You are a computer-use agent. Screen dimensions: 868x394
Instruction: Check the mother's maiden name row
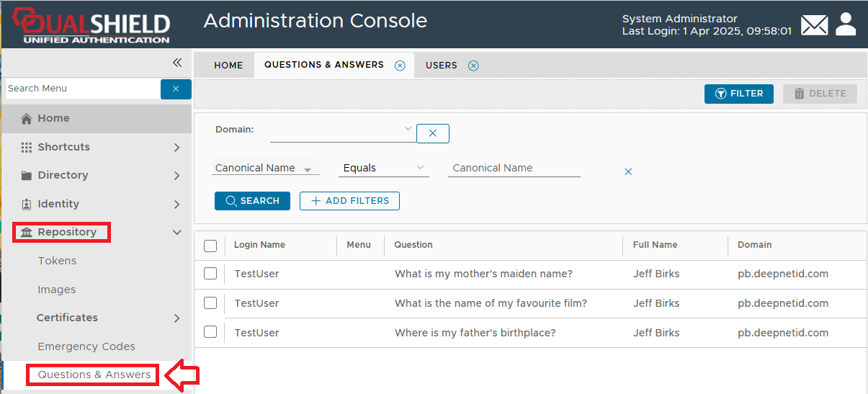[210, 274]
